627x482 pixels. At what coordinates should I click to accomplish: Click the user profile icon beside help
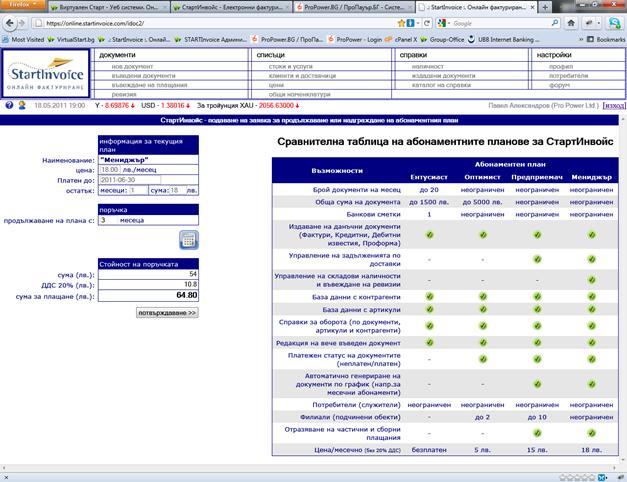pos(22,106)
